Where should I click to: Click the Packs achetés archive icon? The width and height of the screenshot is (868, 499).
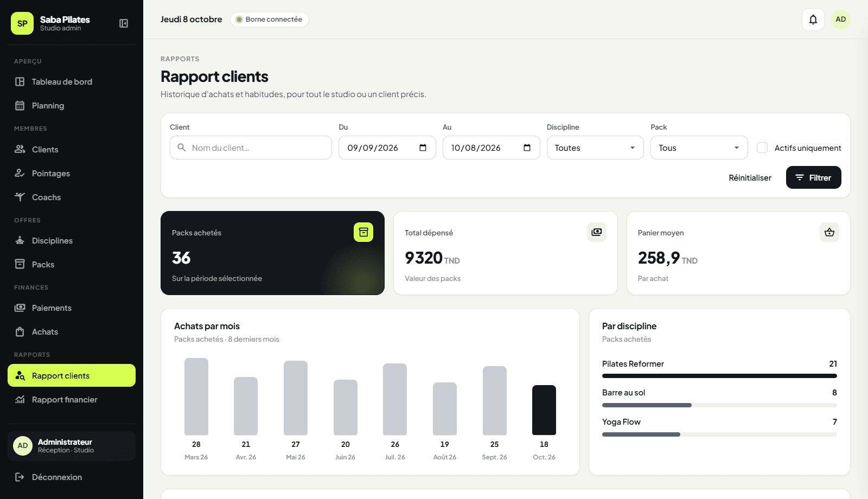pyautogui.click(x=363, y=232)
